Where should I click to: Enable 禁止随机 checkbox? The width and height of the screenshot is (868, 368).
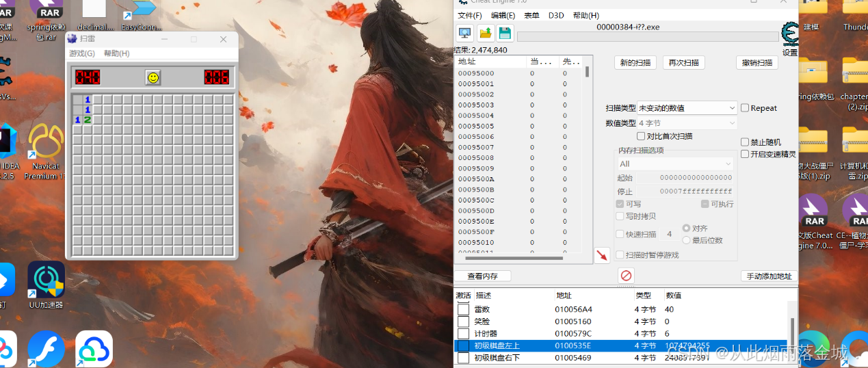click(746, 142)
